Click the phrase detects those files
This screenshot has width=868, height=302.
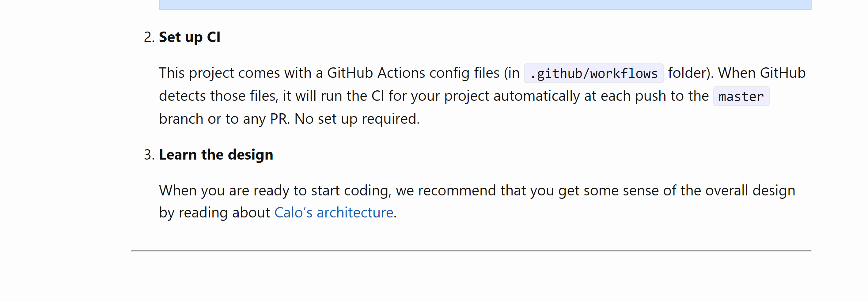click(x=218, y=96)
